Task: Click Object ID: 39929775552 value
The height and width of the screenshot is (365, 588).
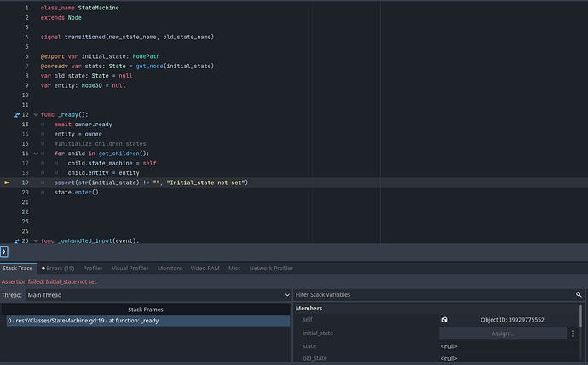Action: click(512, 320)
